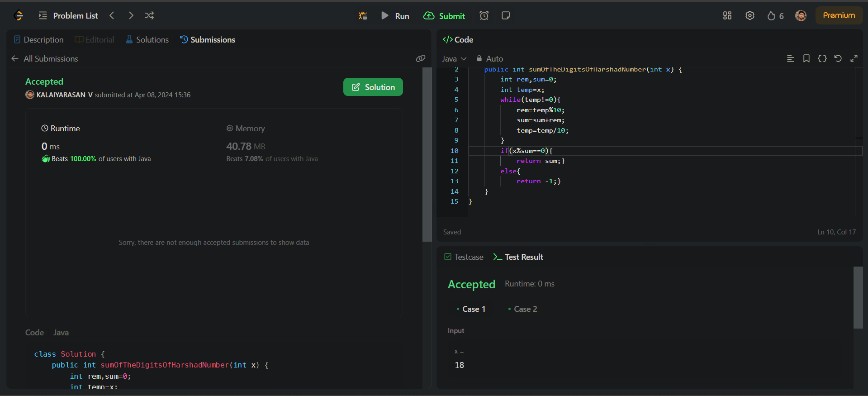Select Case 2 result
The width and height of the screenshot is (868, 396).
pyautogui.click(x=523, y=309)
